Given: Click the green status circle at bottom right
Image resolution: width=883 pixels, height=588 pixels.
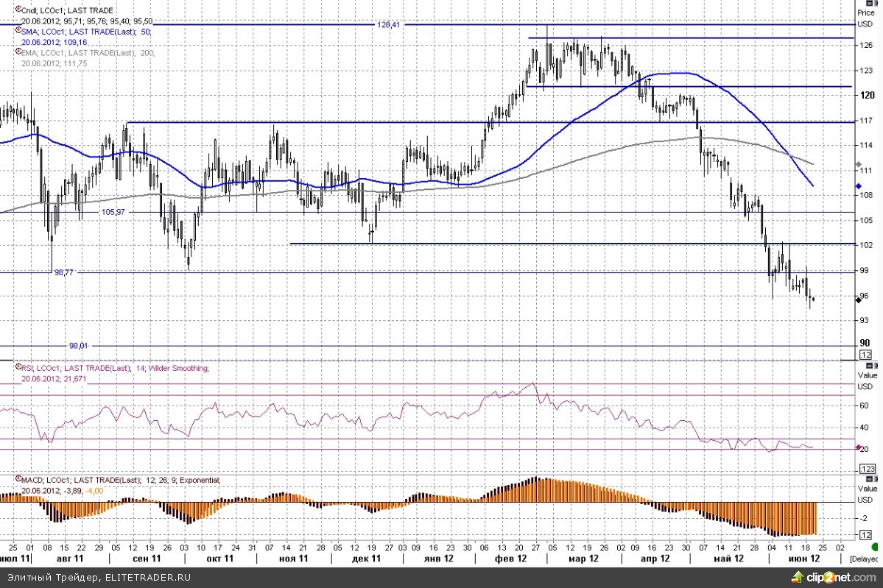Looking at the screenshot, I should click(x=874, y=547).
